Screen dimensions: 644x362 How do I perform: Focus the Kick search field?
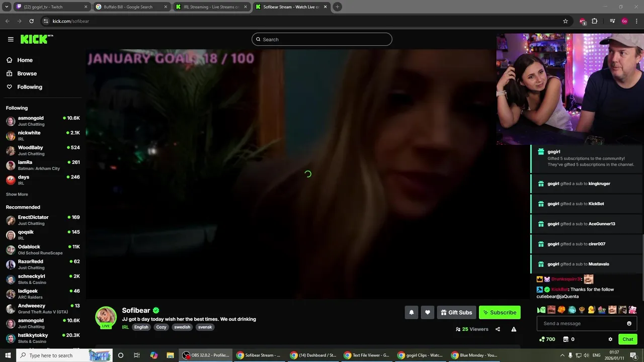[x=322, y=39]
